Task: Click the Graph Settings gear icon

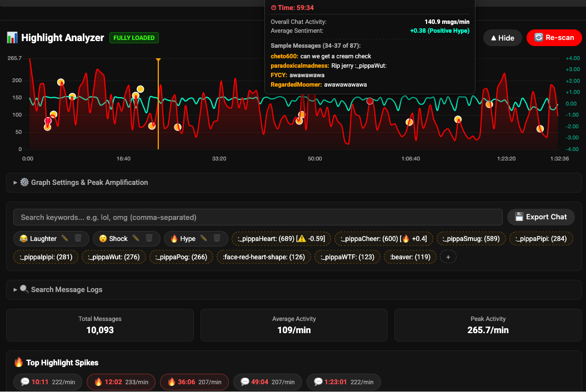Action: tap(24, 182)
